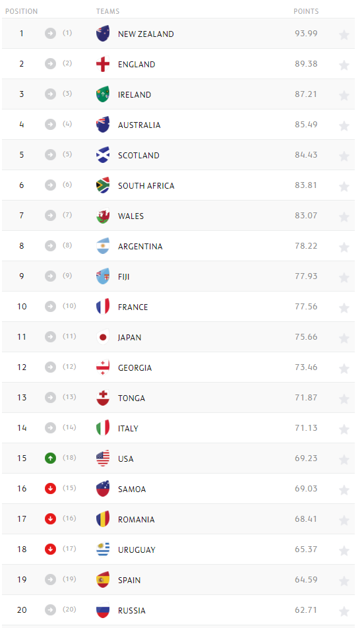Select the France team name

tap(133, 307)
